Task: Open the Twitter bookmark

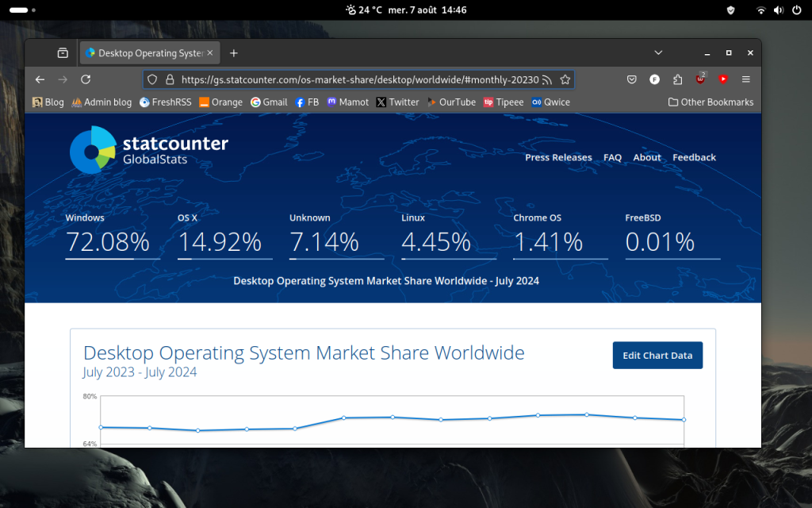Action: coord(398,102)
